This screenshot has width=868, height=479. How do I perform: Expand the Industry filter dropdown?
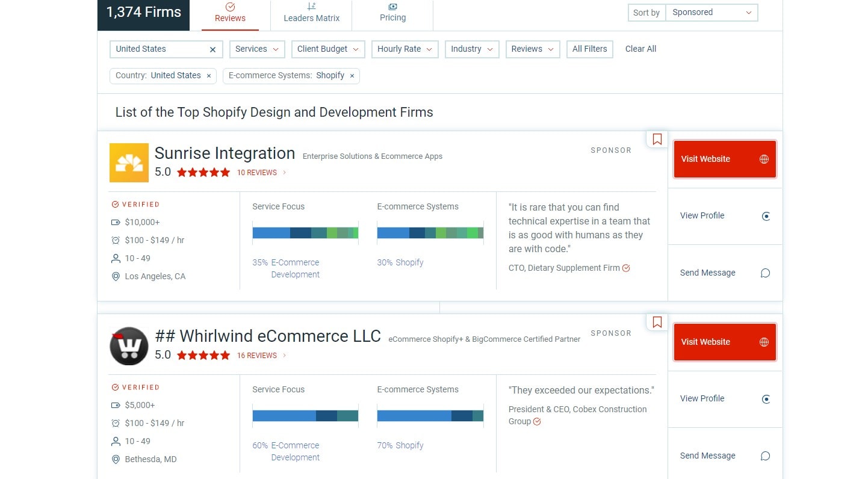472,49
